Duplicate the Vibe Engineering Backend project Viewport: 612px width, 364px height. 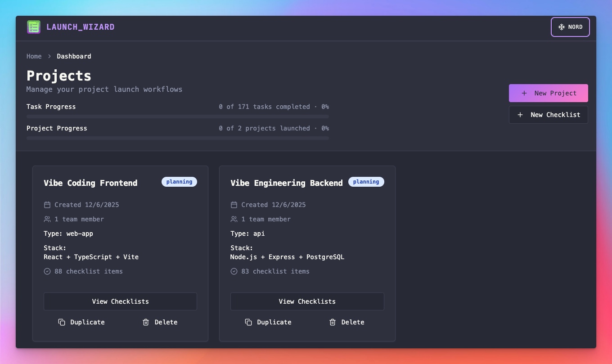click(268, 322)
